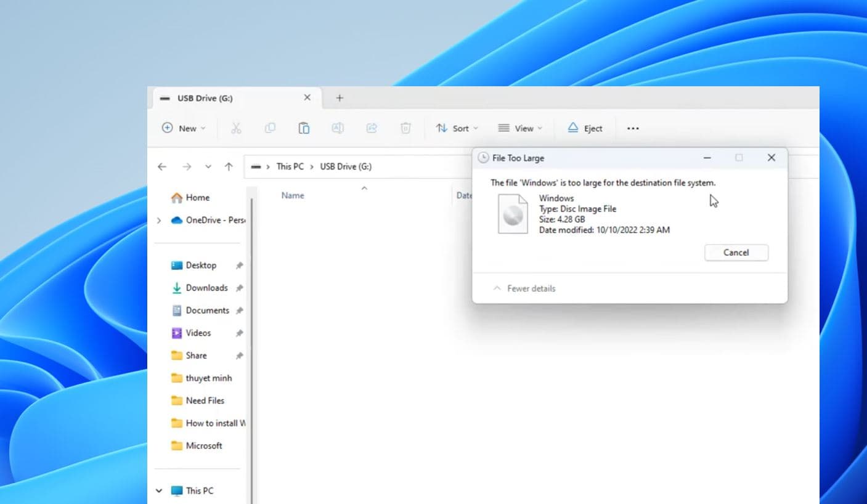Click the Downloads arrow icon
This screenshot has height=504, width=867.
pyautogui.click(x=177, y=288)
